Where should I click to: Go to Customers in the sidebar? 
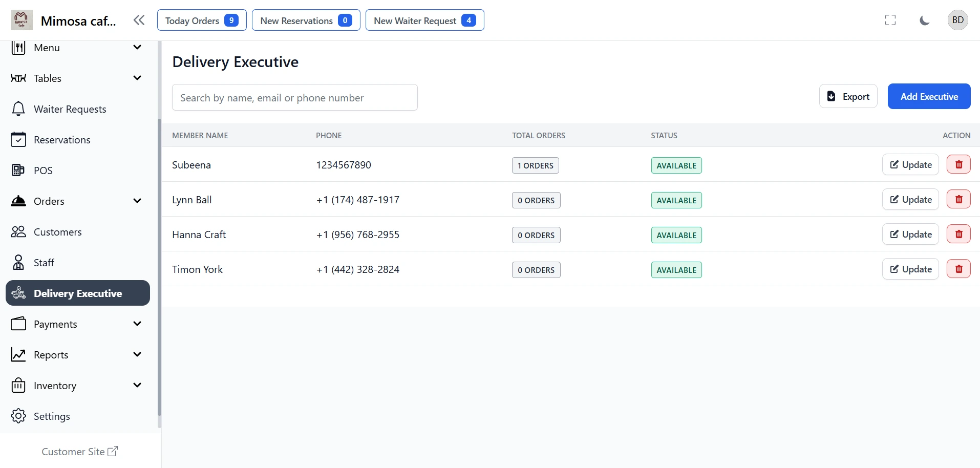[57, 232]
